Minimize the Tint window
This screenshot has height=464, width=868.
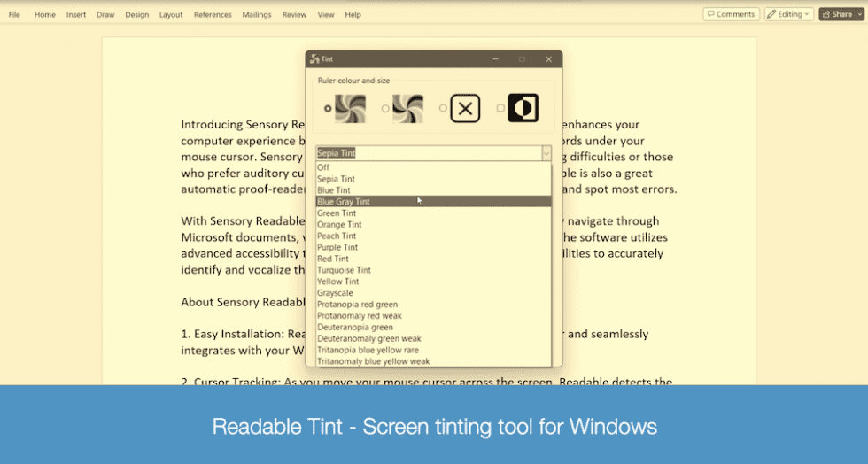coord(495,58)
